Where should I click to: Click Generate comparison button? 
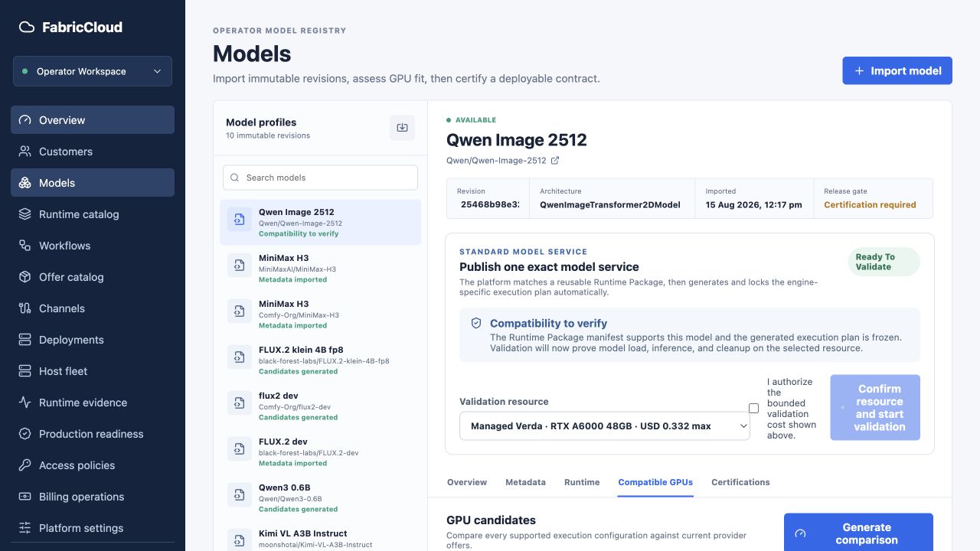[858, 533]
